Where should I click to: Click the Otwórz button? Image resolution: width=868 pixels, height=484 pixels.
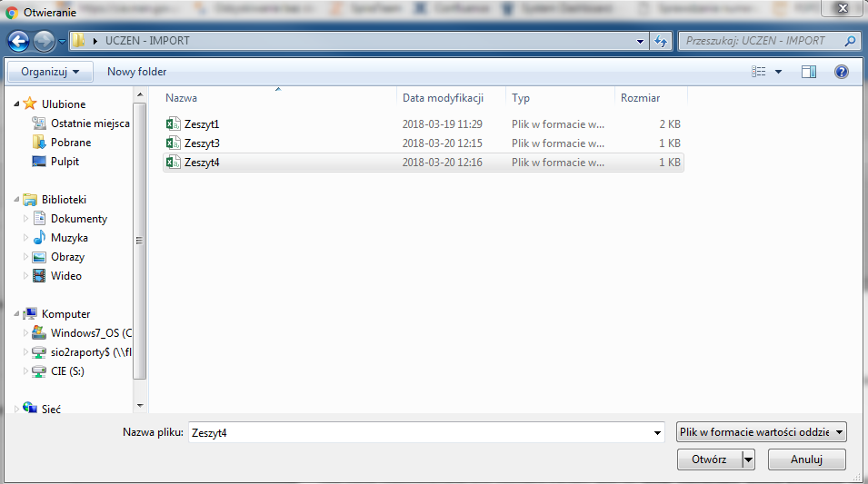pyautogui.click(x=709, y=459)
